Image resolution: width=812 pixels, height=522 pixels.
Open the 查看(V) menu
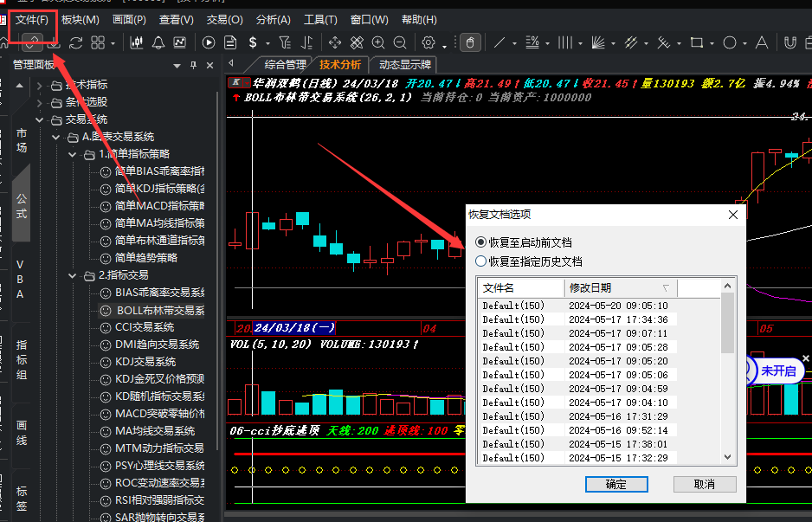(x=177, y=20)
